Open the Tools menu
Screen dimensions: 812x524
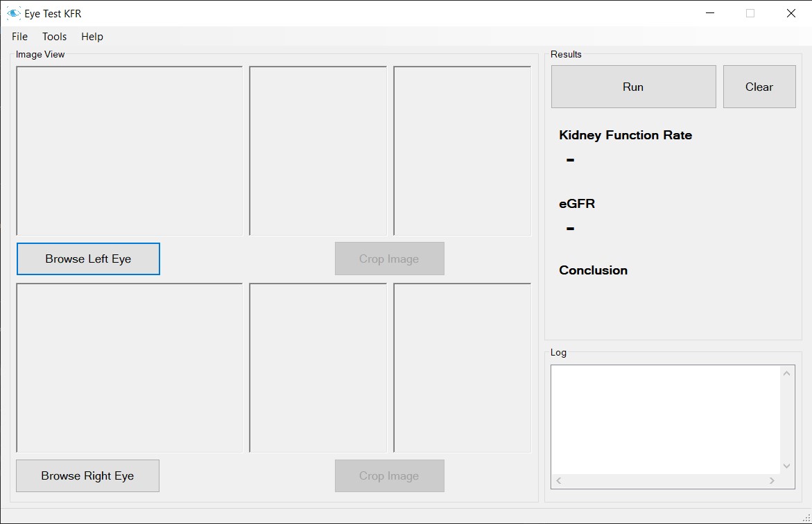[54, 37]
